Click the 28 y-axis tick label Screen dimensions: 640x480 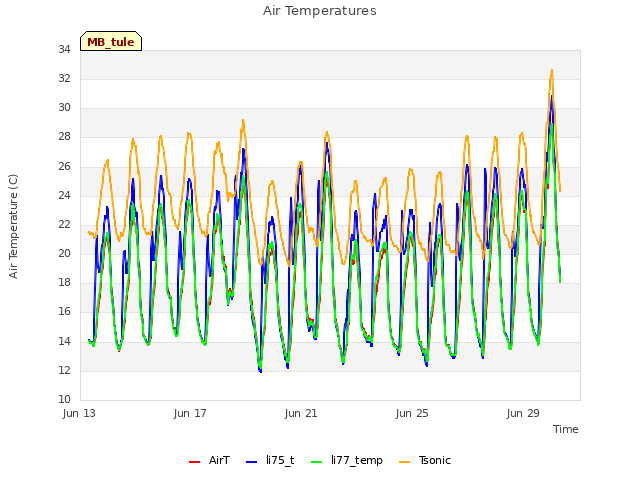coord(64,137)
